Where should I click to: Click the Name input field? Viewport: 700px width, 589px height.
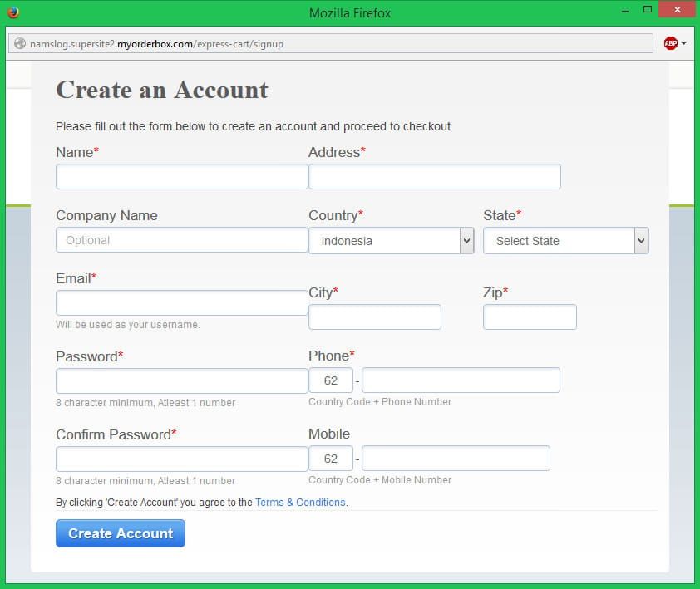pos(181,177)
